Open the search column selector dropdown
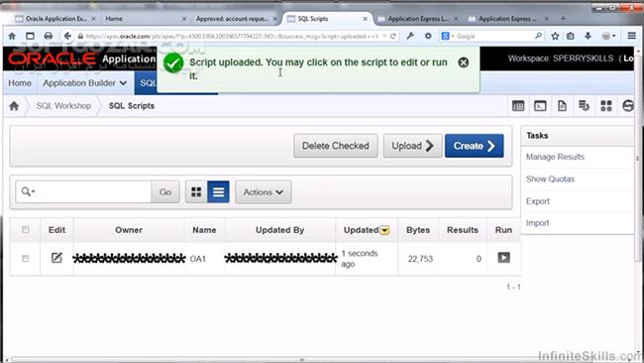The height and width of the screenshot is (363, 644). point(28,191)
